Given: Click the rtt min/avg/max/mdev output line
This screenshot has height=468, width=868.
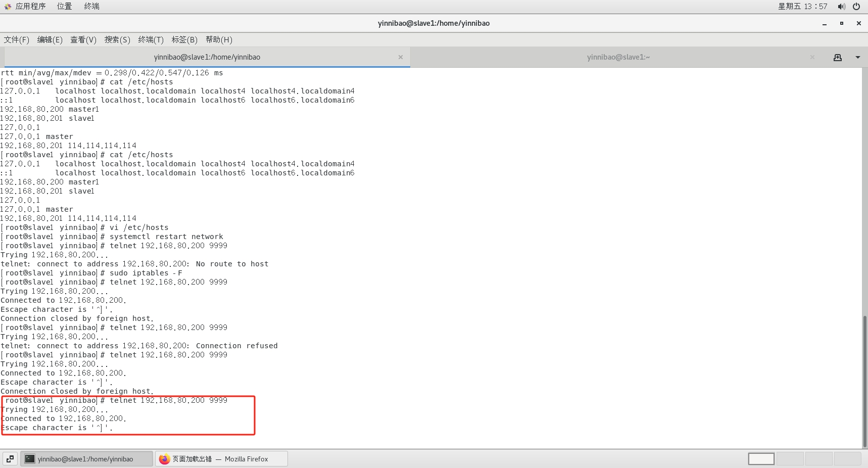Looking at the screenshot, I should click(112, 73).
